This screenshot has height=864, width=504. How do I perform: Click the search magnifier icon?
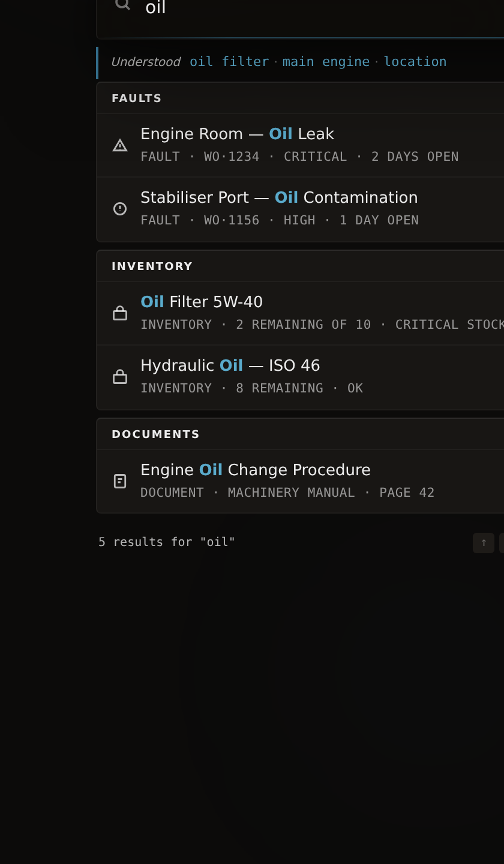pyautogui.click(x=122, y=5)
